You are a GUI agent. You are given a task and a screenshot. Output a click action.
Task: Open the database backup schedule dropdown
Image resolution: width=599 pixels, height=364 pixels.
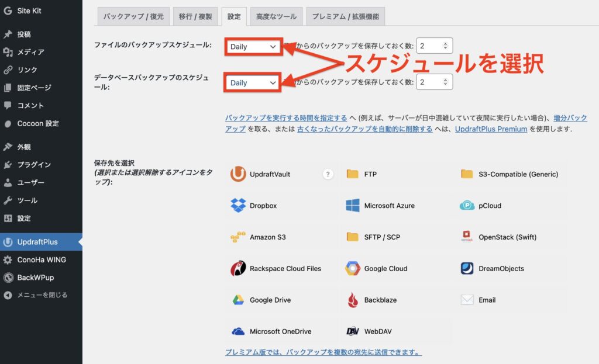(x=253, y=83)
